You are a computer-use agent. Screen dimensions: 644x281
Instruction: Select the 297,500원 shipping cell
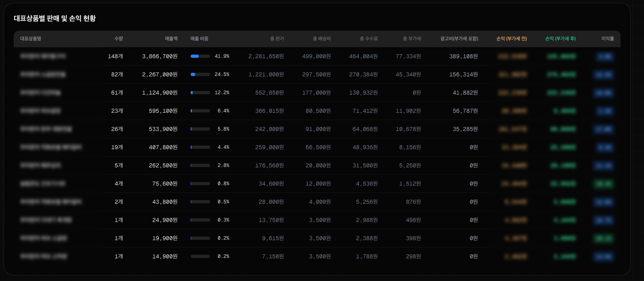316,74
